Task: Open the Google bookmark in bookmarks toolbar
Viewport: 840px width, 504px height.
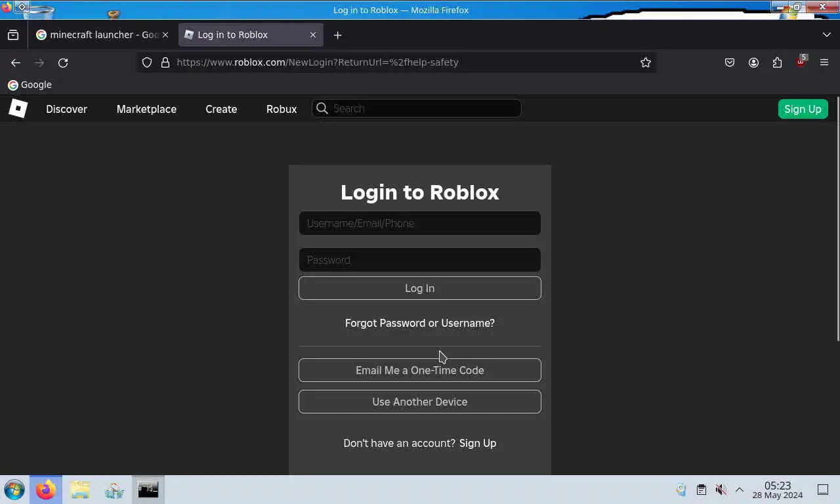Action: (30, 85)
